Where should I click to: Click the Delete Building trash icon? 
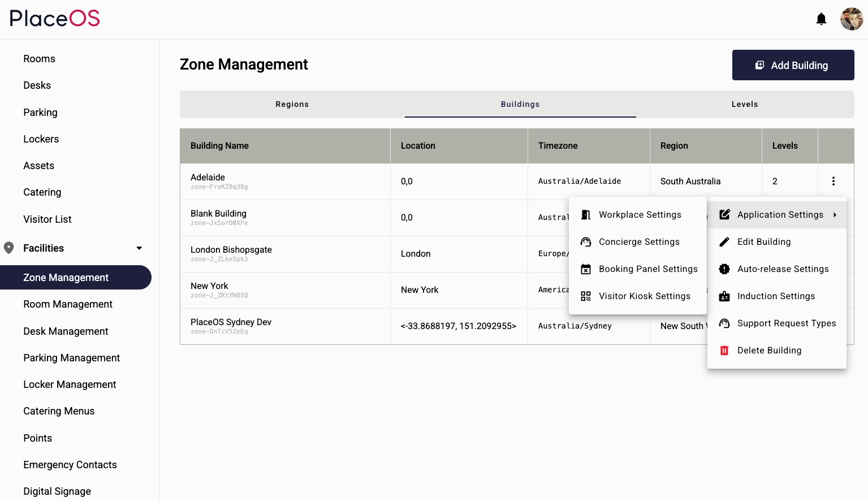[x=724, y=350]
